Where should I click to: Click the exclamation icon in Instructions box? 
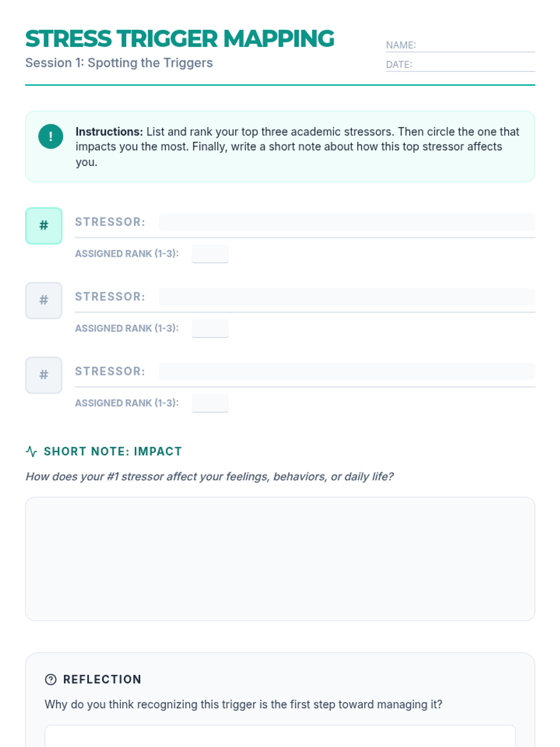(x=51, y=136)
